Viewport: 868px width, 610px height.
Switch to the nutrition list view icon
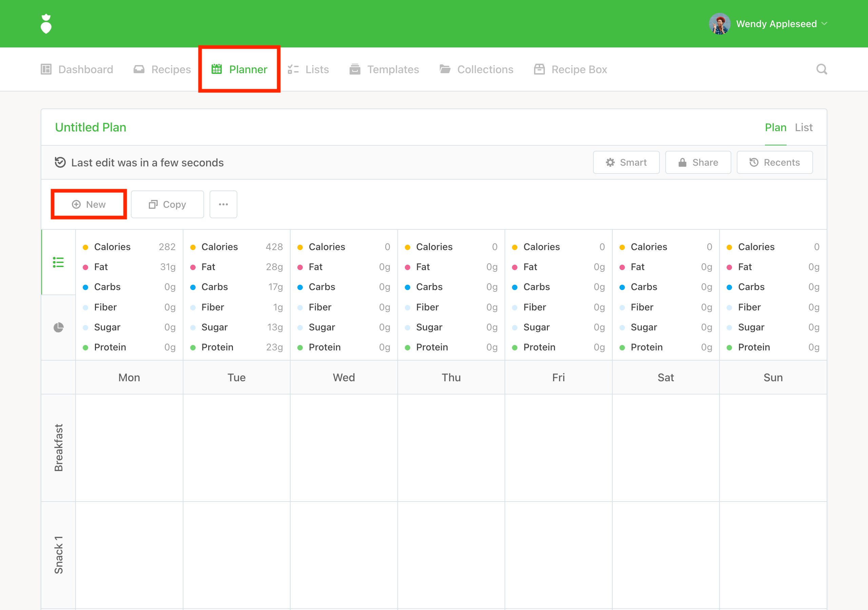(x=58, y=262)
